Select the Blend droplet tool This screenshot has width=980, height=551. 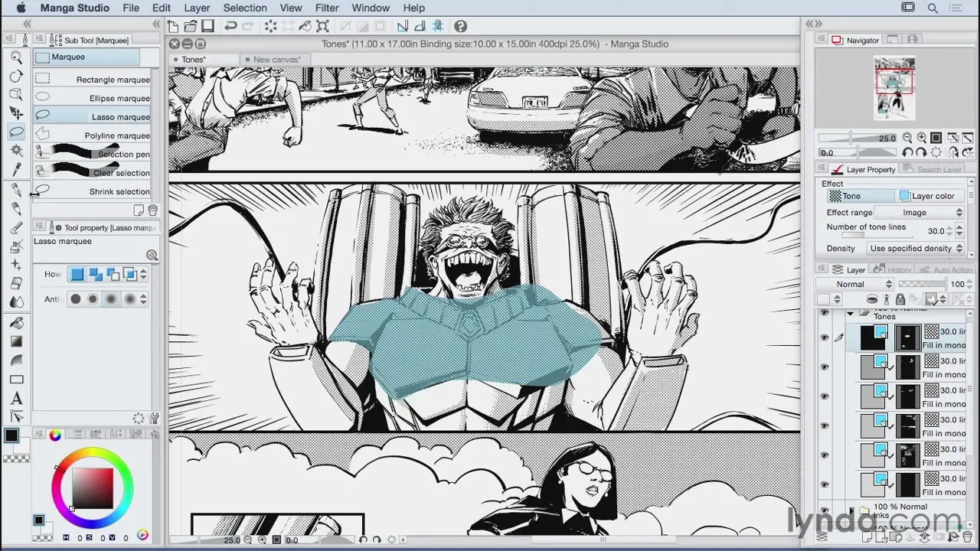tap(16, 302)
